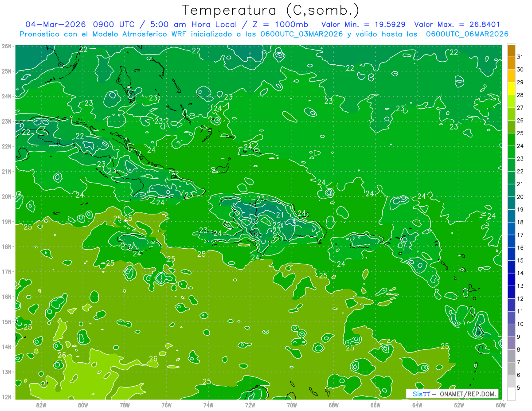Click the '13' value on the color scale
532x411 pixels.
520,286
